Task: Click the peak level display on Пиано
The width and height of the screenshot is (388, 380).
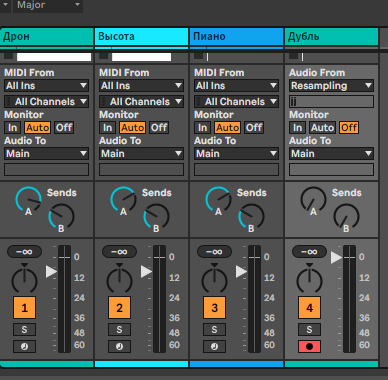Action: pos(214,252)
